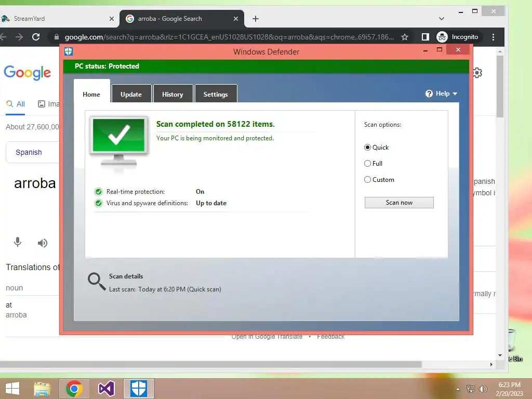Open Chrome three-dot menu

tap(494, 37)
